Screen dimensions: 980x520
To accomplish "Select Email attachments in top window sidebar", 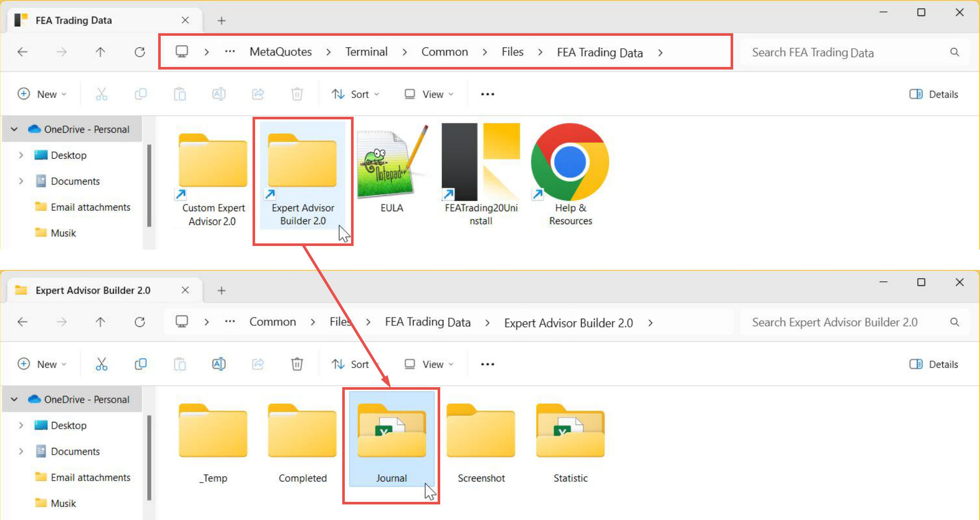I will coord(82,207).
